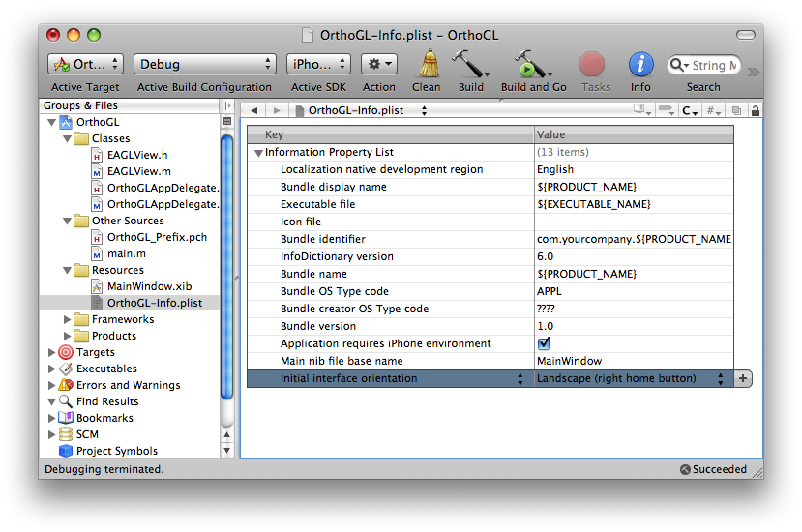Click the small list icon above the sidebar scrollbar
Screen dimensions: 802x532
coord(227,121)
